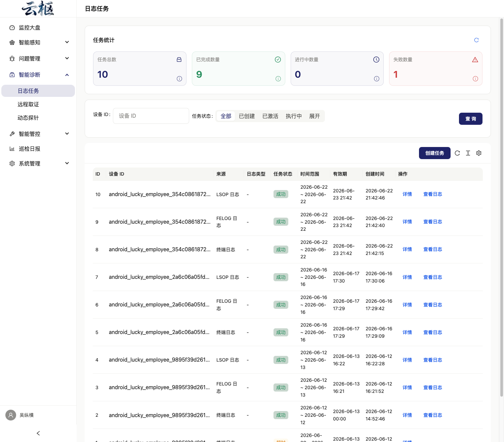Collapse the sidebar with the arrow icon

pos(38,433)
